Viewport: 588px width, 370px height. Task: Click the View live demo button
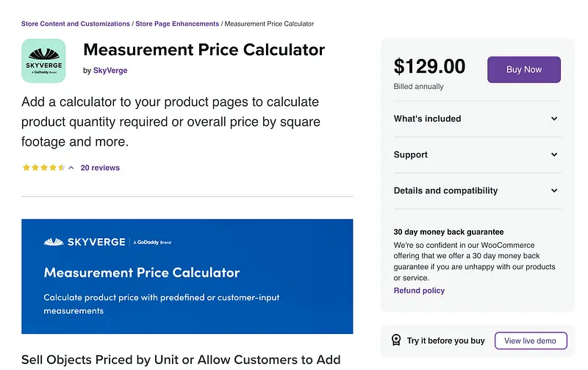click(x=531, y=341)
